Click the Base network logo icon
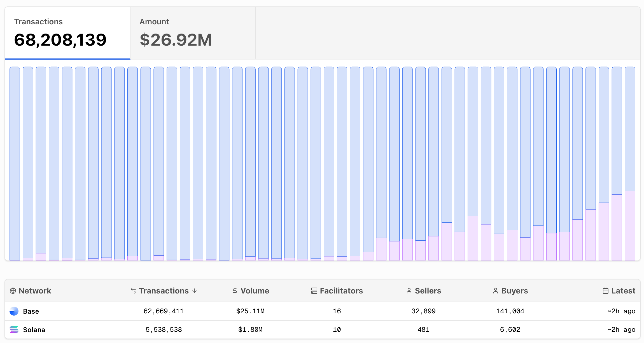The image size is (644, 343). 14,311
